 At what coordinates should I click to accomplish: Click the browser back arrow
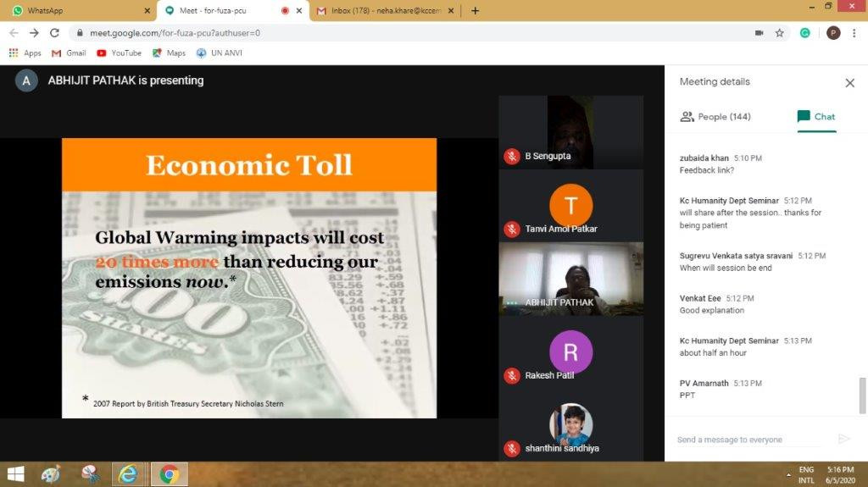[x=14, y=33]
